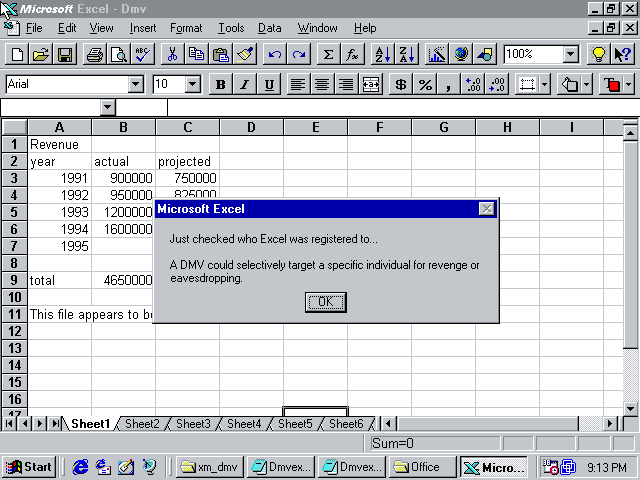Open the Name Box dropdown arrow
Viewport: 640px width, 480px height.
pos(107,108)
